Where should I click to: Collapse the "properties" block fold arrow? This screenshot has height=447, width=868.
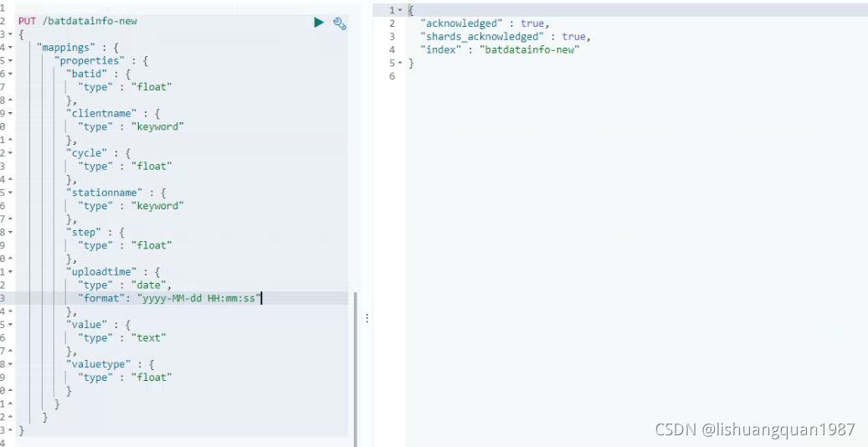coord(10,61)
